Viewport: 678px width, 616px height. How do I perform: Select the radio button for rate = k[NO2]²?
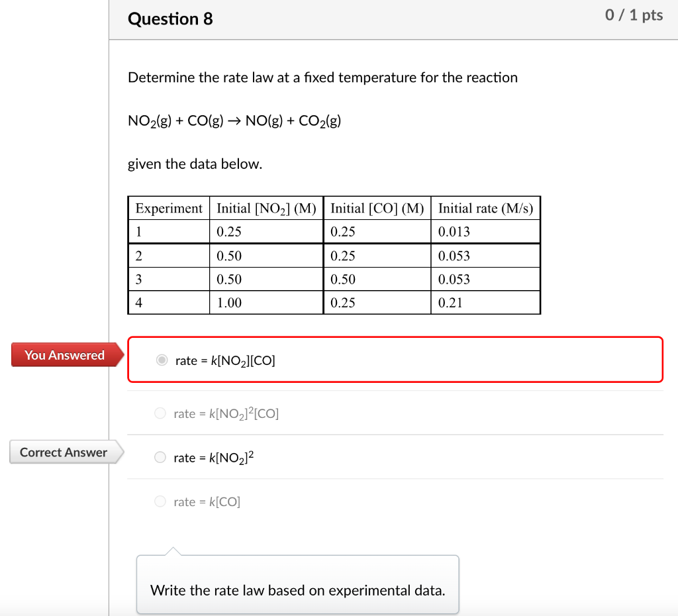160,457
